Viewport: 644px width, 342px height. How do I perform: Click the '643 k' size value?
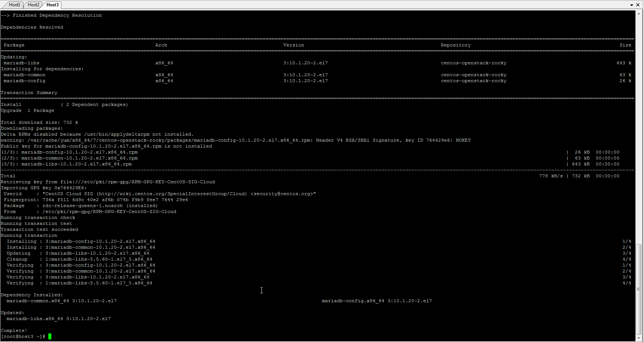point(624,63)
